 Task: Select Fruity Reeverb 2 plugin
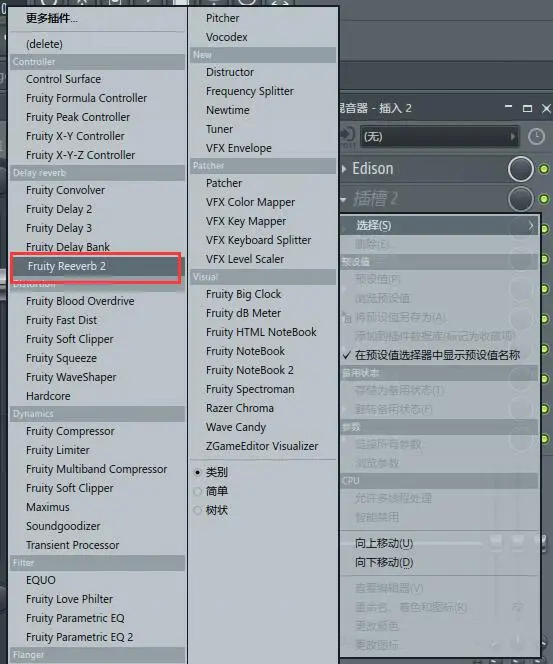pyautogui.click(x=97, y=266)
